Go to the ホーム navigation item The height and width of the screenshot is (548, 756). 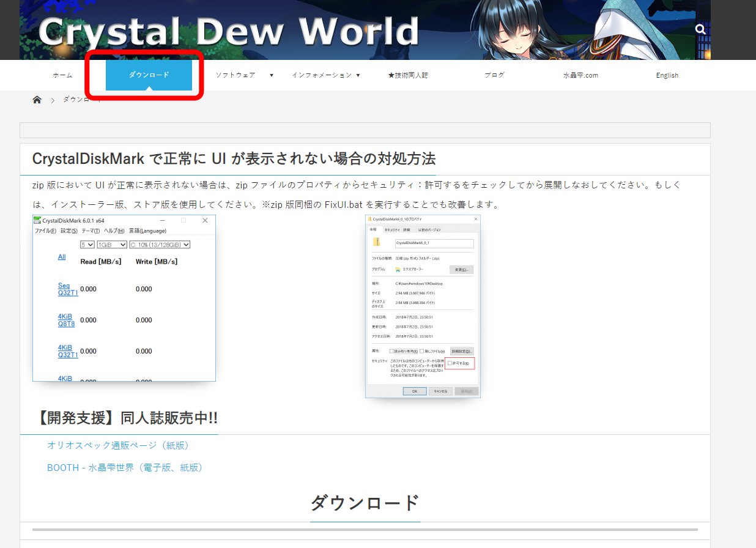coord(62,75)
